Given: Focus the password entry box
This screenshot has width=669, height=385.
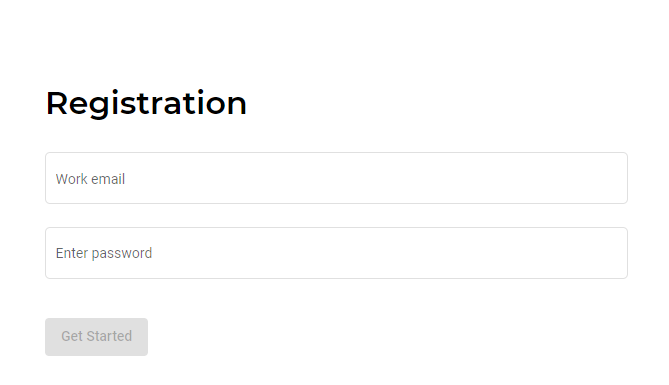Looking at the screenshot, I should tap(336, 253).
